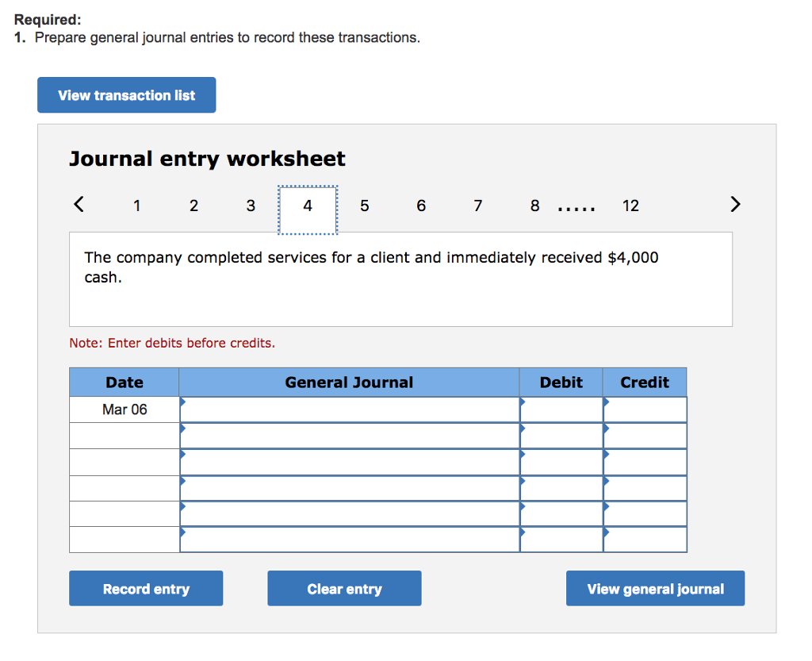
Task: Click Credit field in fourth row
Action: click(645, 488)
